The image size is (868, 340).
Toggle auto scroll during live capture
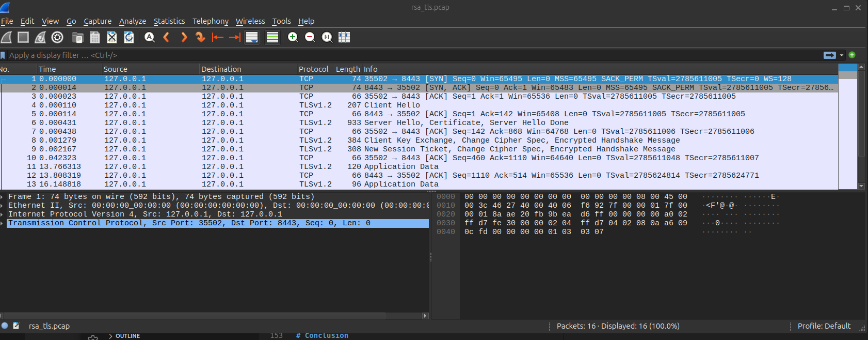click(x=252, y=37)
